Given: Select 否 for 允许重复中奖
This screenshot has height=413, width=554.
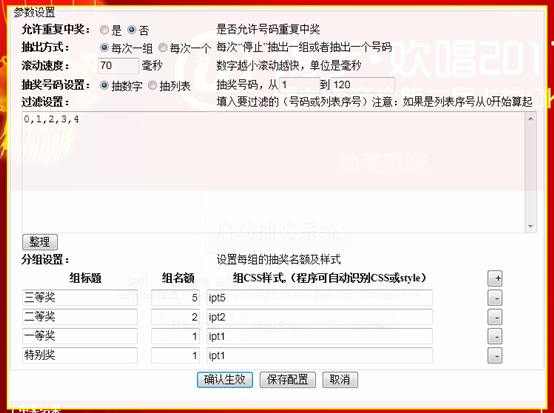Looking at the screenshot, I should [x=131, y=30].
